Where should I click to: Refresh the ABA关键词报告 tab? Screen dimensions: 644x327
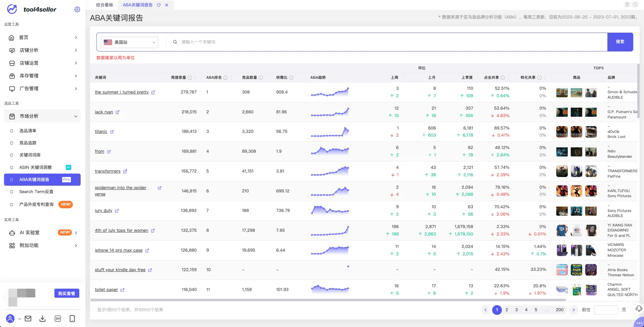click(x=159, y=5)
